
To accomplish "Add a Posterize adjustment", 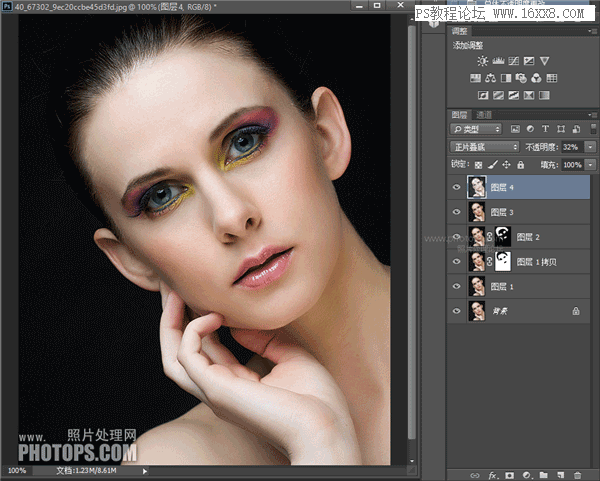I will click(x=498, y=95).
